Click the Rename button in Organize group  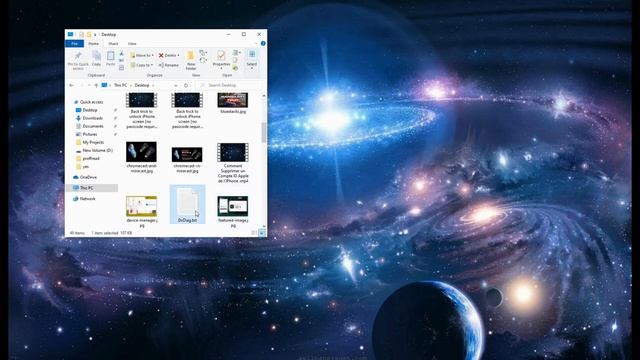169,65
